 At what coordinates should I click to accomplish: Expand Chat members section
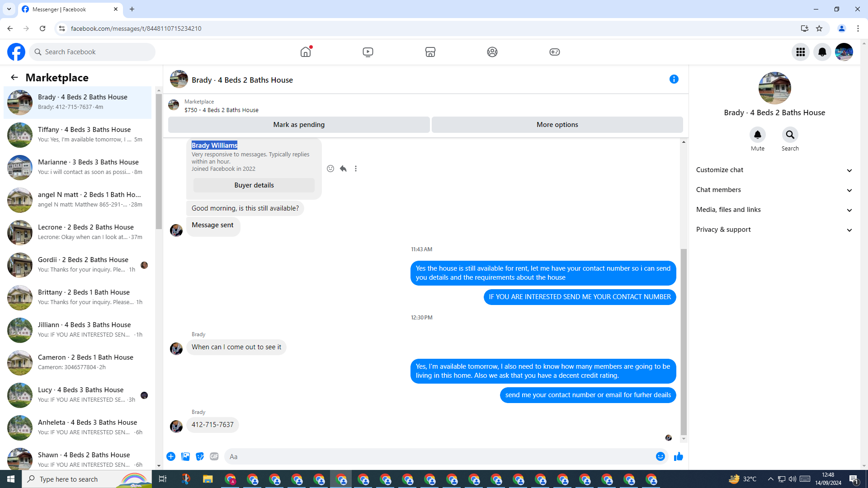[x=774, y=190]
